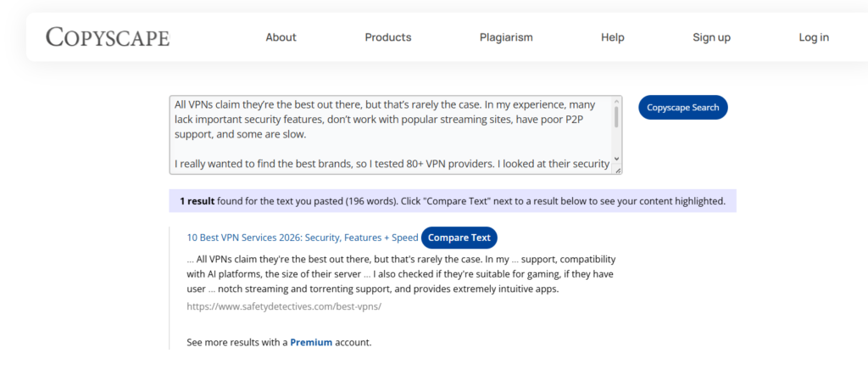Image resolution: width=868 pixels, height=381 pixels.
Task: Open the About menu
Action: tap(281, 37)
